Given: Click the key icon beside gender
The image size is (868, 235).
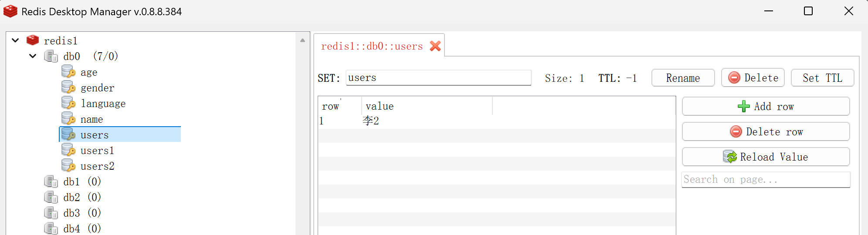Looking at the screenshot, I should [x=68, y=87].
